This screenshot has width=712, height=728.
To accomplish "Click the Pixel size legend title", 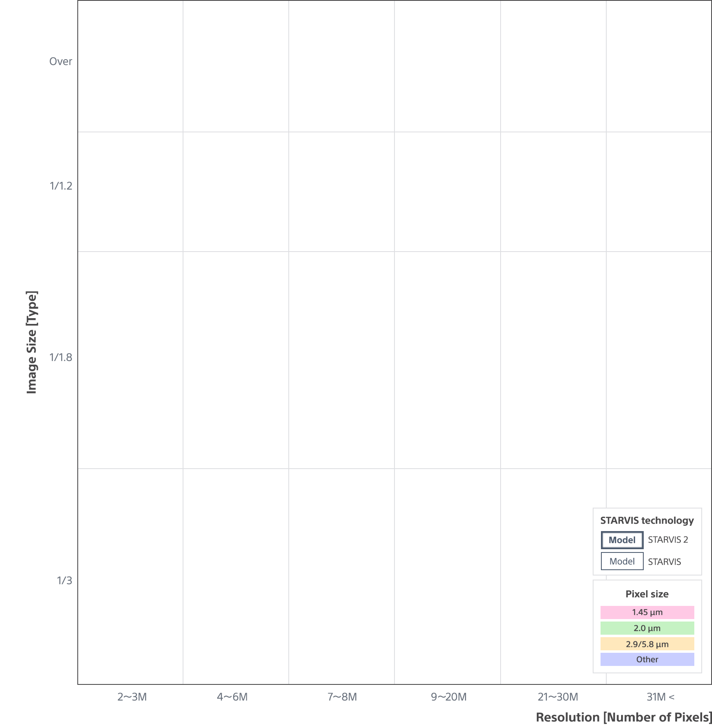I will pos(647,594).
